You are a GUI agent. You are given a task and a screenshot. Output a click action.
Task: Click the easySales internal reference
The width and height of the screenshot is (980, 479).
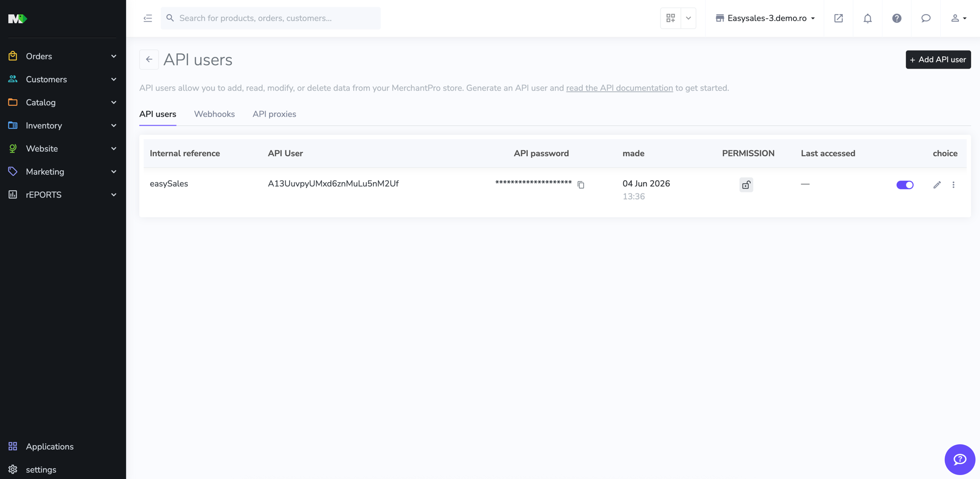coord(169,184)
